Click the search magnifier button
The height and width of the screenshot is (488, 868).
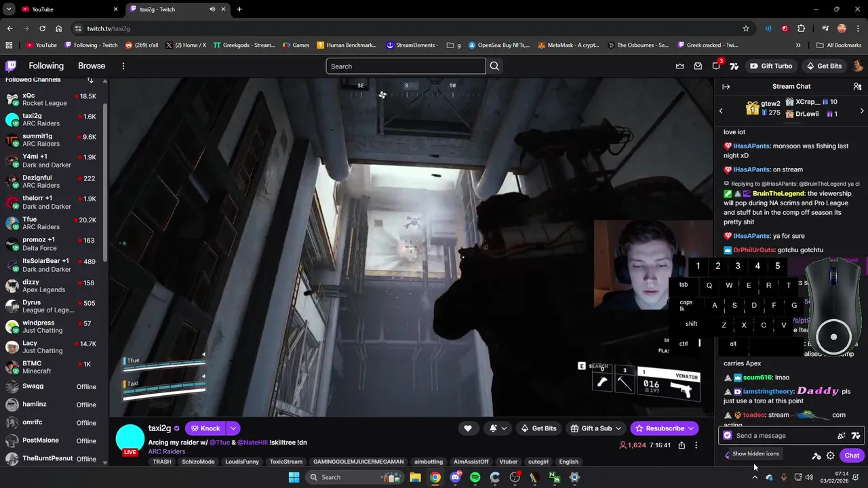[494, 66]
